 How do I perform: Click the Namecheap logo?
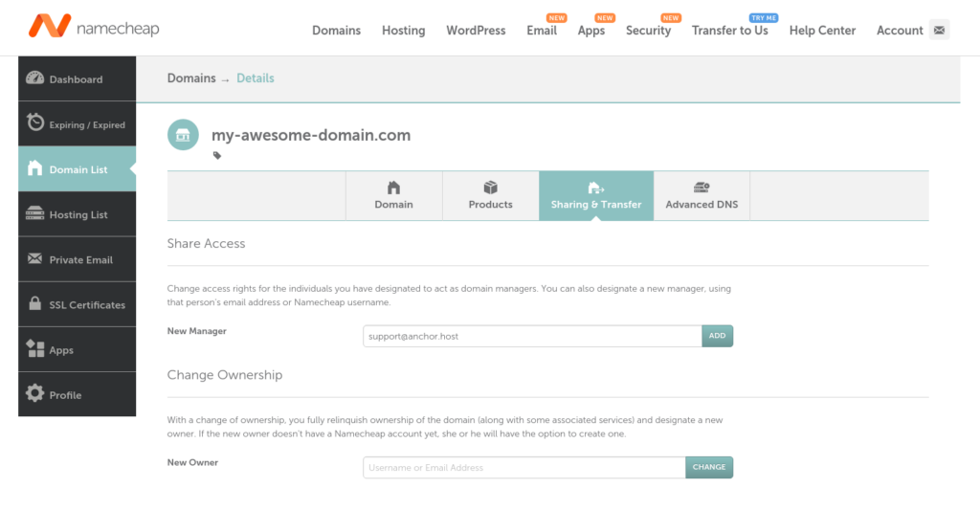tap(94, 26)
